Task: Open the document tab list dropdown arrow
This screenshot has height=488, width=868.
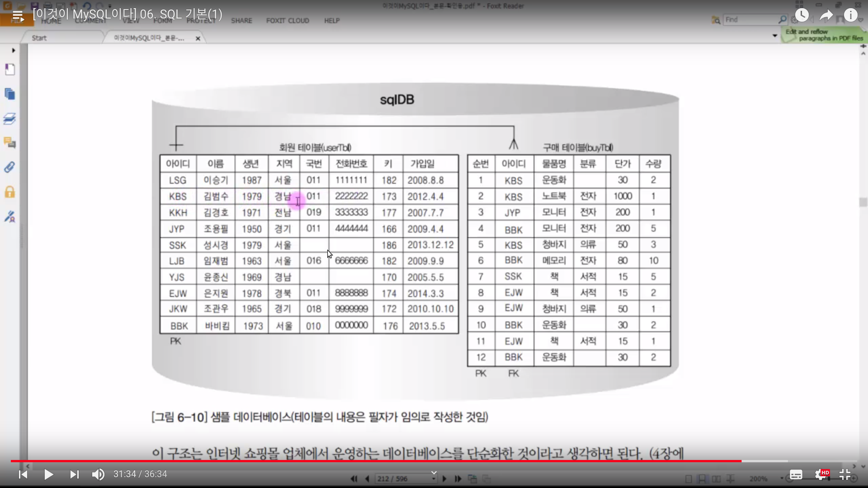Action: [775, 35]
